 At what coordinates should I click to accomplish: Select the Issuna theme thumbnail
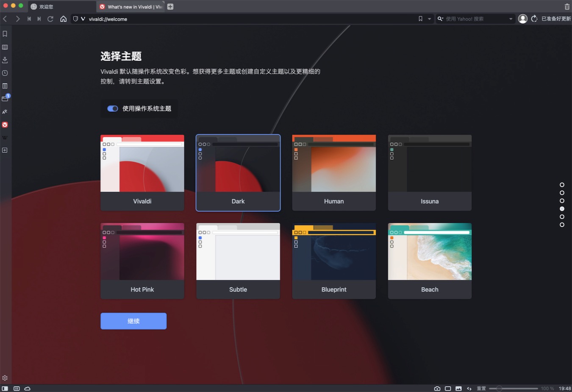(x=430, y=172)
